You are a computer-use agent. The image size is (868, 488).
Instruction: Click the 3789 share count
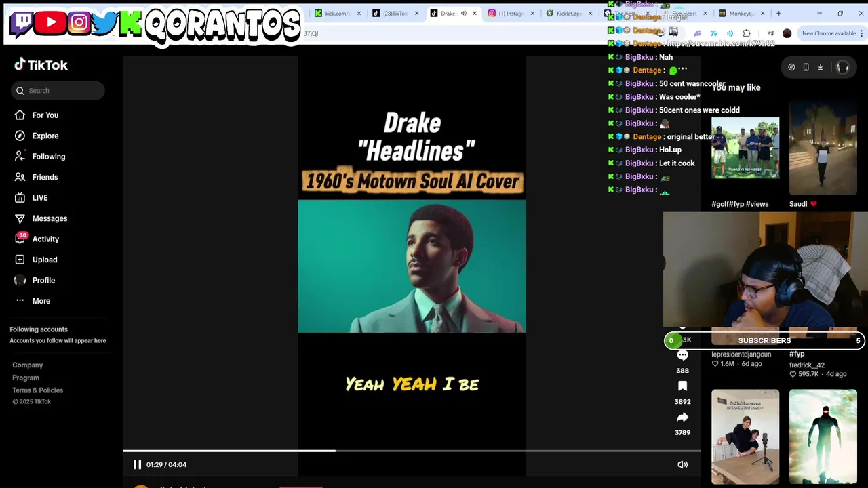682,433
